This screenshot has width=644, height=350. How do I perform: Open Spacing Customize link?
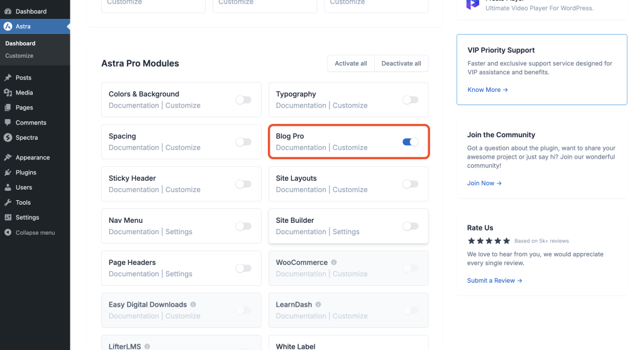pos(183,148)
